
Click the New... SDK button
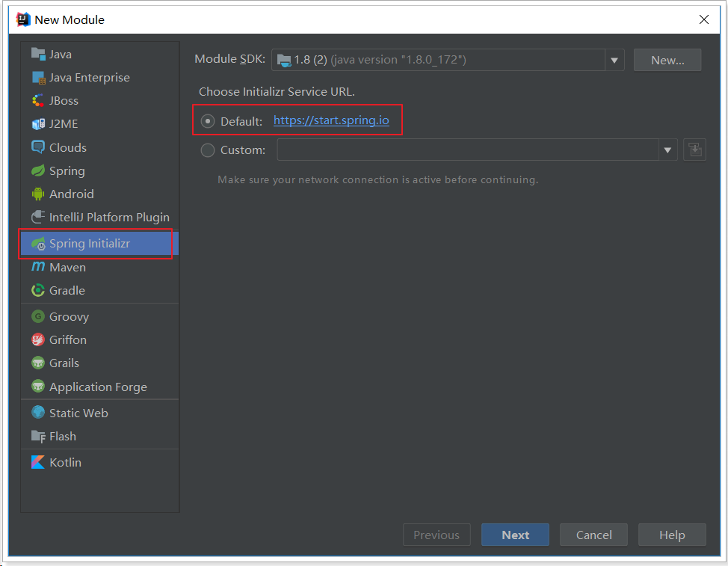click(667, 60)
